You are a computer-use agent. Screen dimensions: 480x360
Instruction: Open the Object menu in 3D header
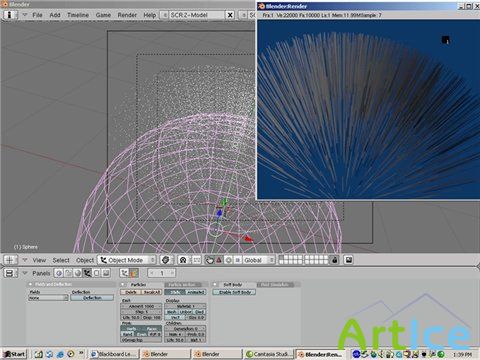[85, 260]
